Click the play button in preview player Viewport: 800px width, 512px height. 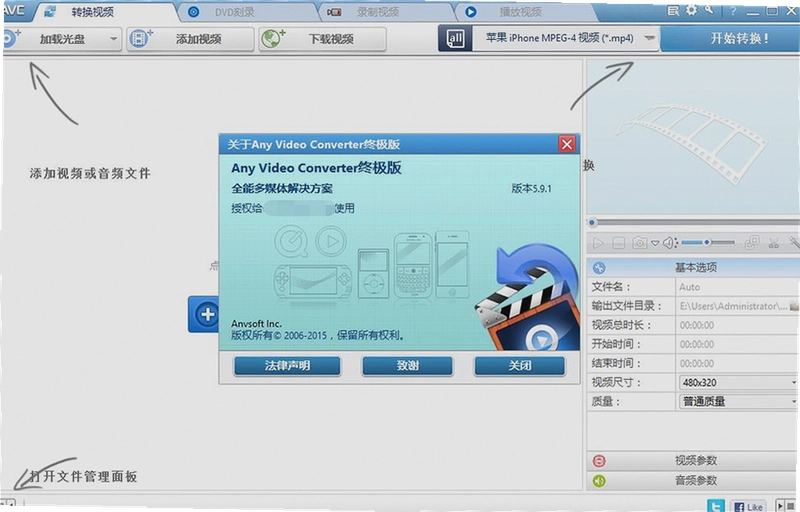598,243
